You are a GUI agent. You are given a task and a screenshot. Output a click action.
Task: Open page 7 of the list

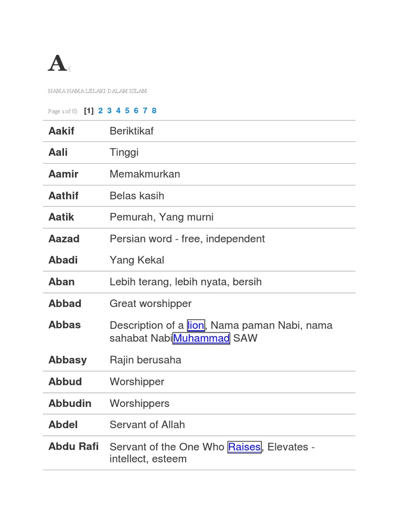145,111
